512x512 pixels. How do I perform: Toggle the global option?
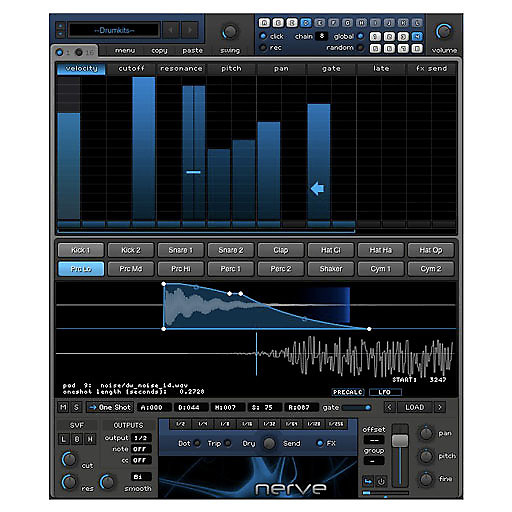tap(360, 36)
